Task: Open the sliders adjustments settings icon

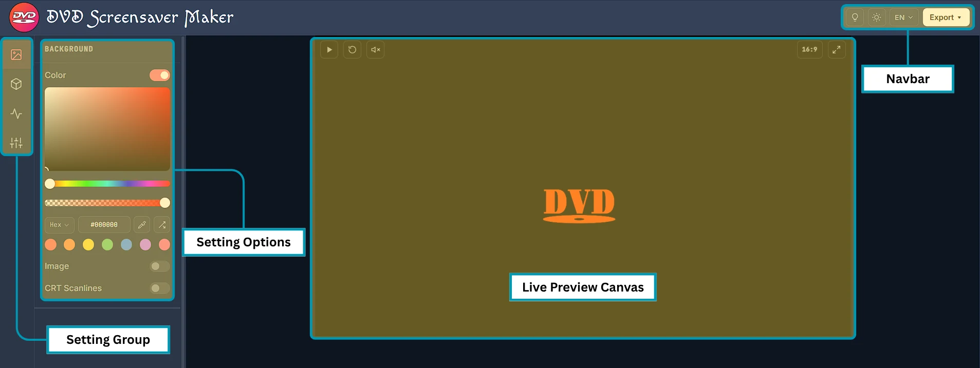Action: 16,143
